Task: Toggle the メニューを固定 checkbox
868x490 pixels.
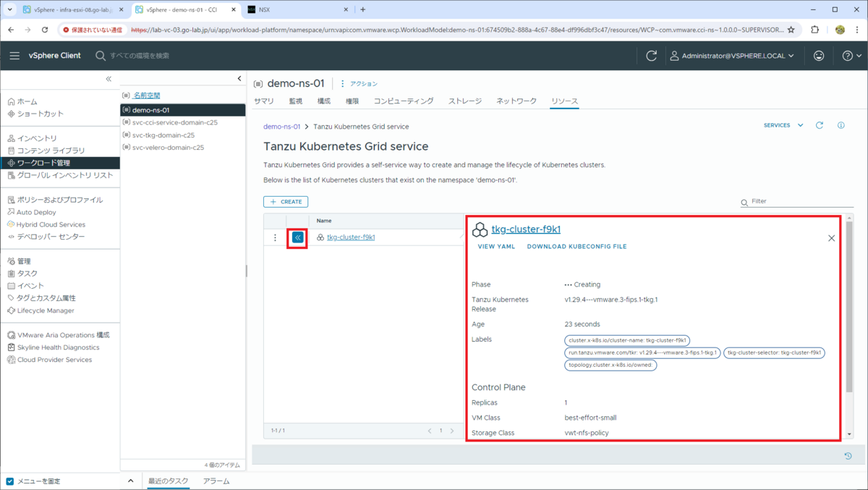Action: click(9, 481)
